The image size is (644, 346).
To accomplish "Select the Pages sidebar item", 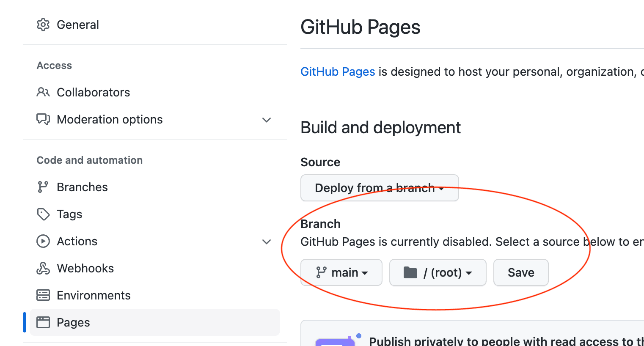I will coord(155,322).
